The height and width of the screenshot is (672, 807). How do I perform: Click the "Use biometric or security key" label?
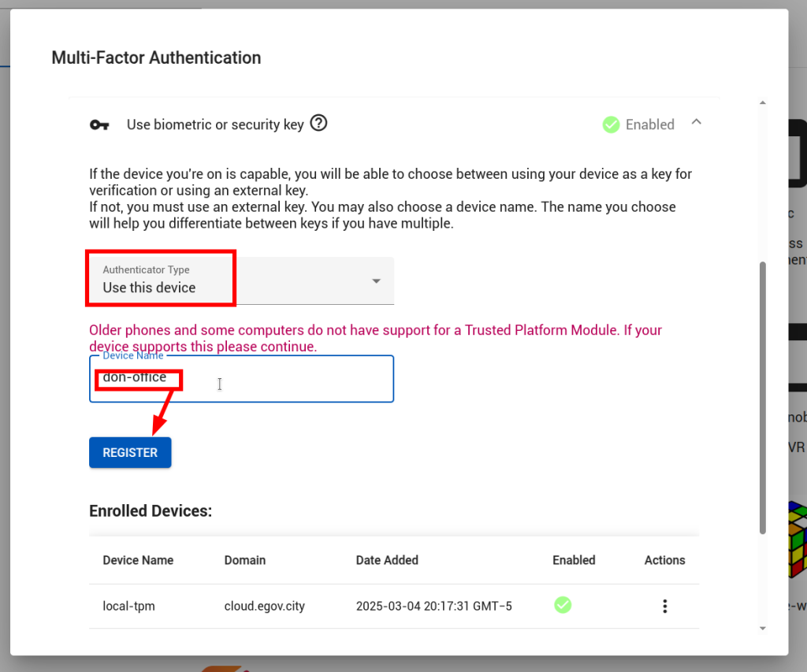pyautogui.click(x=215, y=124)
